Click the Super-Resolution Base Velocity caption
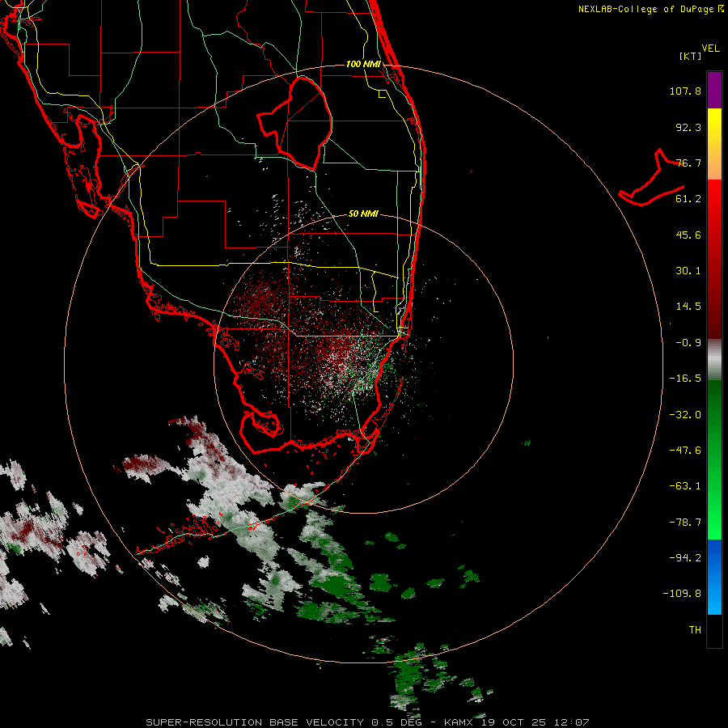This screenshot has height=728, width=728. [x=367, y=722]
